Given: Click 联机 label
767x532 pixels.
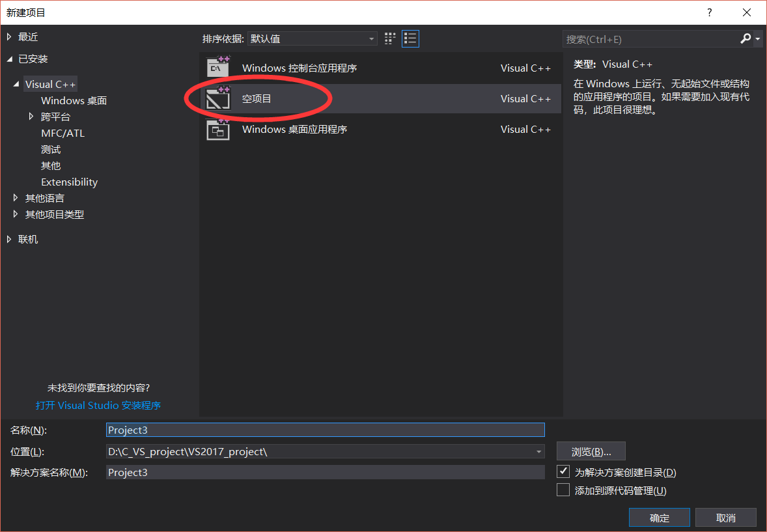Looking at the screenshot, I should 28,239.
